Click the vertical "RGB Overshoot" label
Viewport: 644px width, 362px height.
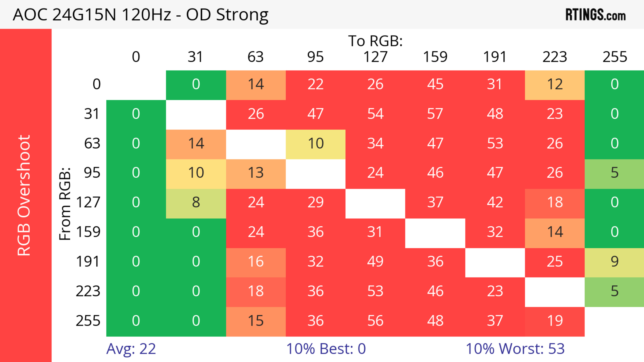click(x=24, y=195)
